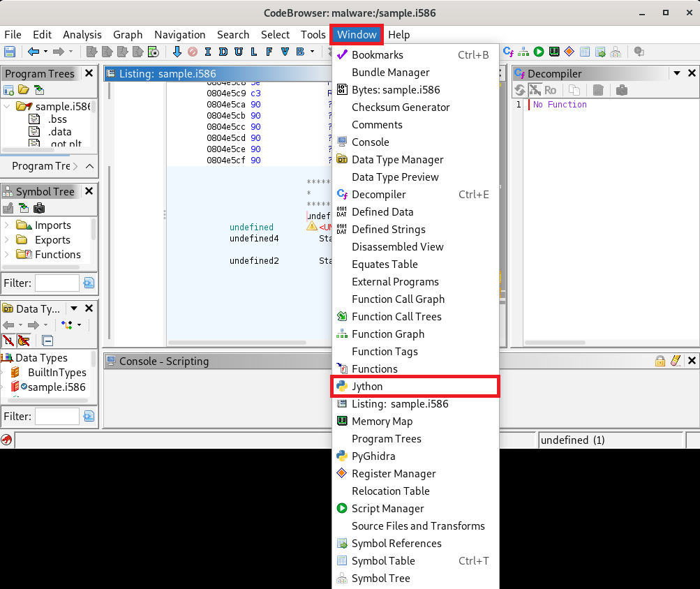Toggle unreachable code button in Decompiler toolbar
The image size is (700, 589).
[x=535, y=90]
